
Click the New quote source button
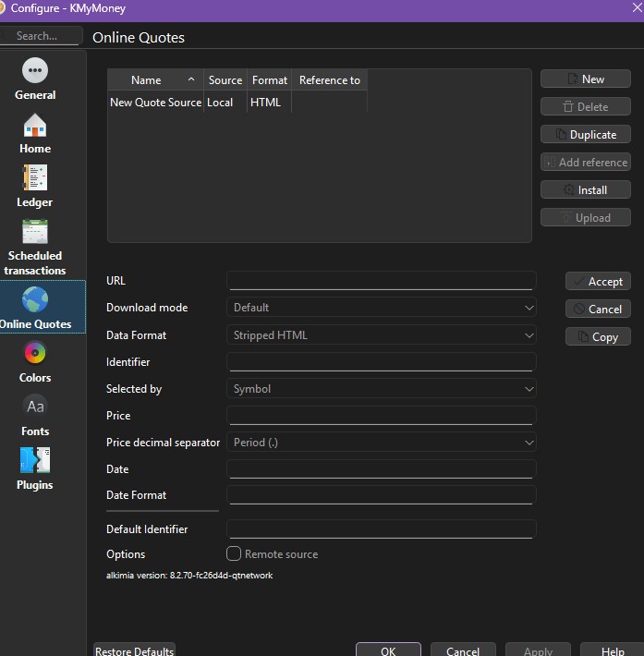586,79
